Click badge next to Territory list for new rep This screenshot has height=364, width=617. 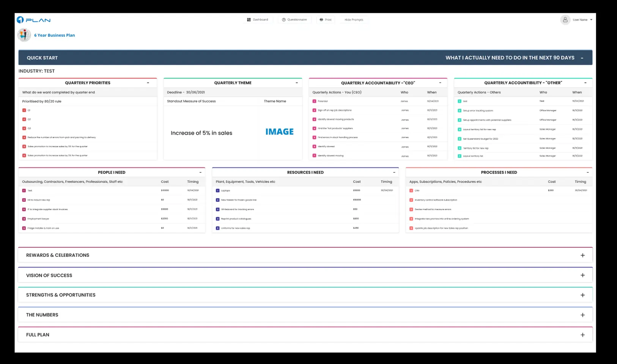tap(460, 148)
